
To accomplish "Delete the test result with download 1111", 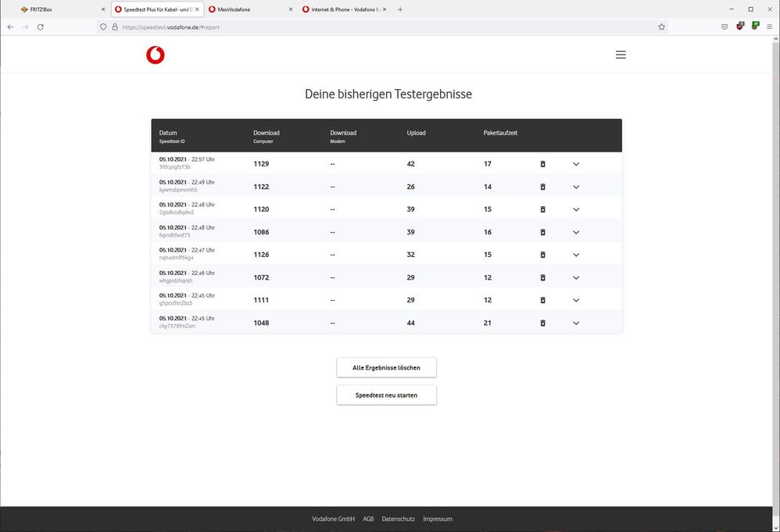I will (542, 300).
